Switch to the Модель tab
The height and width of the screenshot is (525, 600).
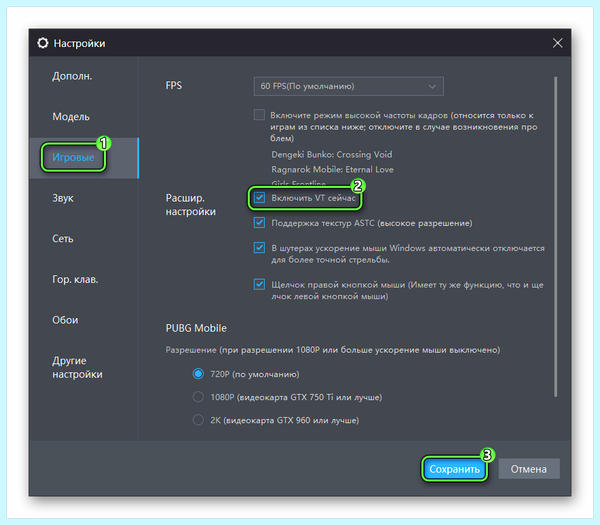tap(71, 117)
